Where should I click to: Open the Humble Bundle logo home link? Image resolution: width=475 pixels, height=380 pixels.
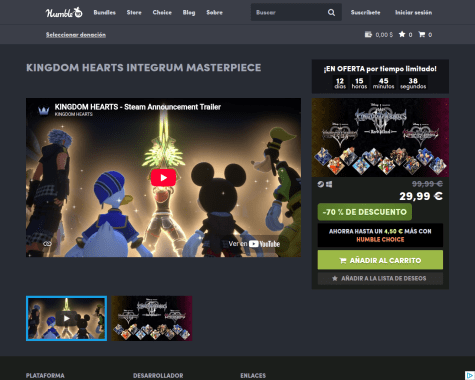[x=64, y=12]
